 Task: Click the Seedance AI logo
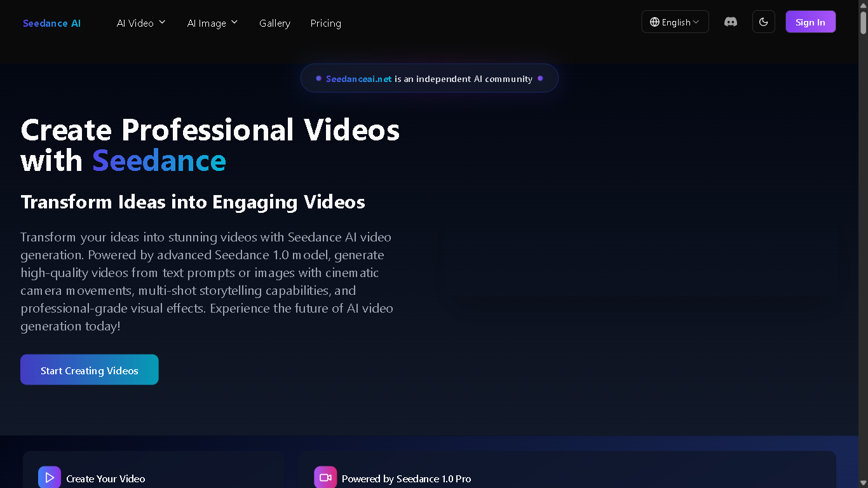tap(51, 23)
